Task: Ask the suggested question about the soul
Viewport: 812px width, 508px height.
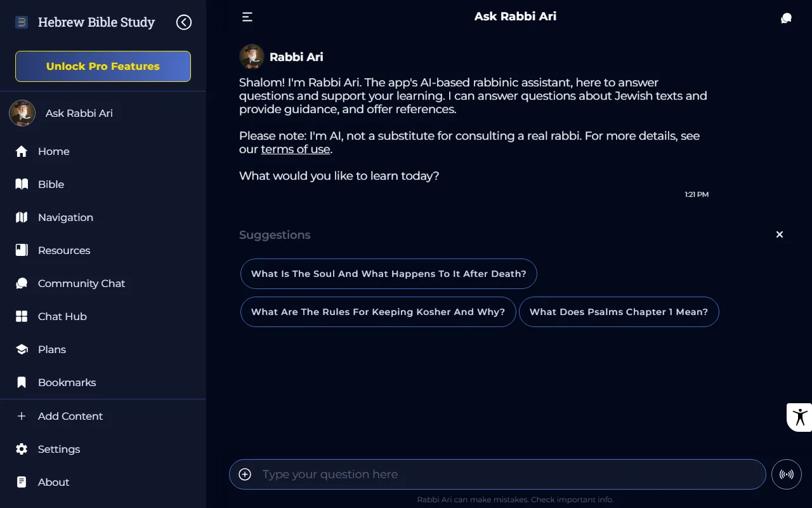Action: 389,274
